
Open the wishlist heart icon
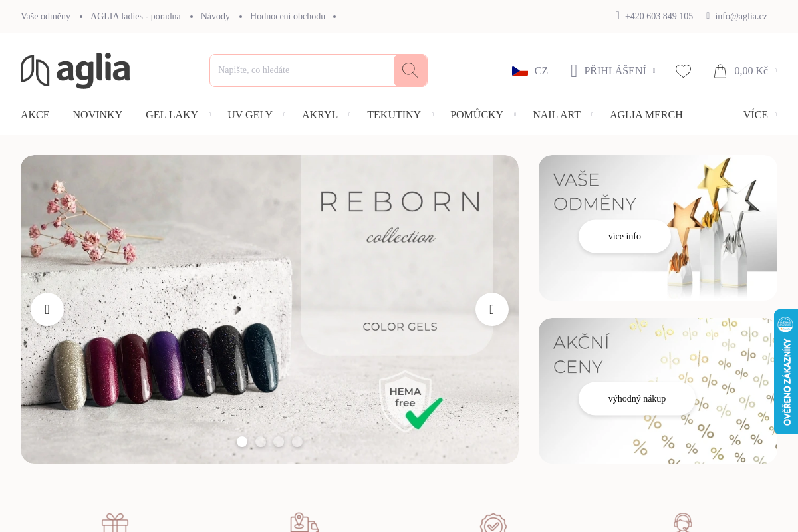pos(683,71)
